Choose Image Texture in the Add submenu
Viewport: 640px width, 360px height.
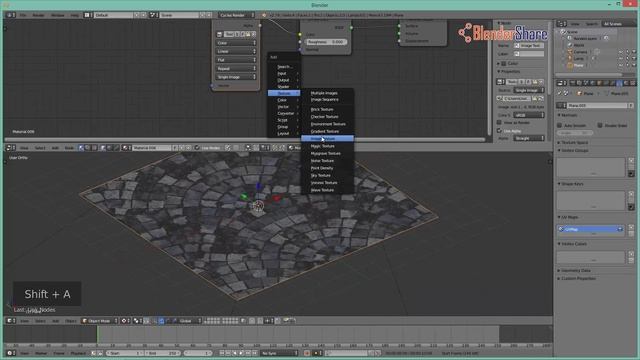pyautogui.click(x=327, y=139)
